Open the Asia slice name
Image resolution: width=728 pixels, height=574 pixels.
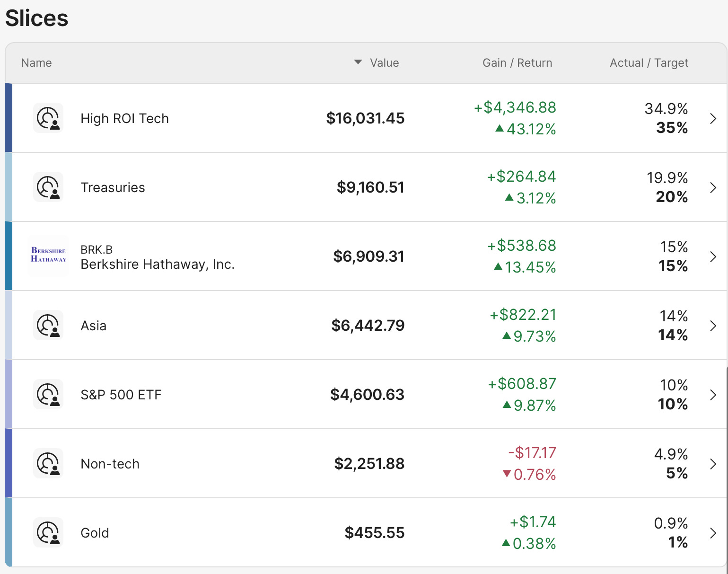(94, 326)
